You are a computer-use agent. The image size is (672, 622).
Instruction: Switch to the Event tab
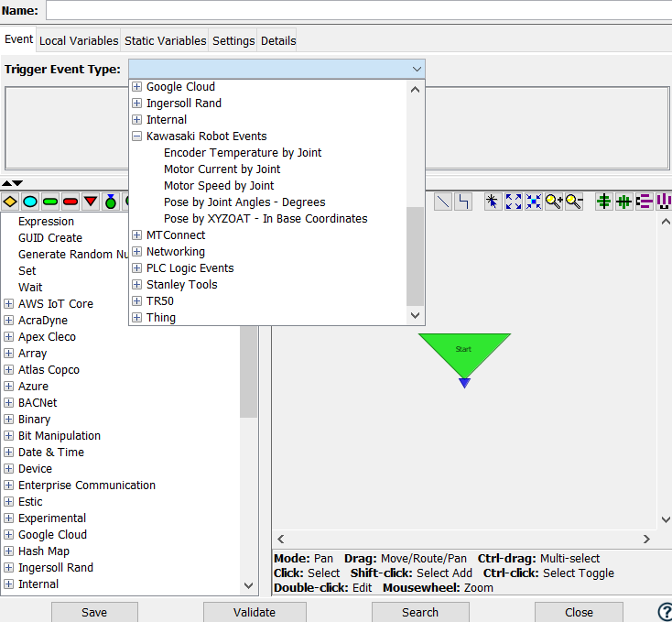18,39
